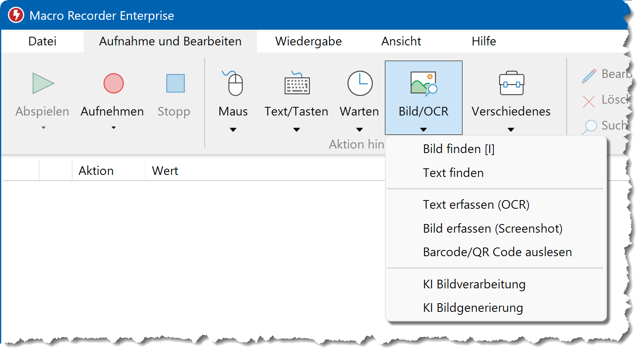Choose Bild finden [I] menu entry
This screenshot has height=356, width=644.
coord(458,149)
